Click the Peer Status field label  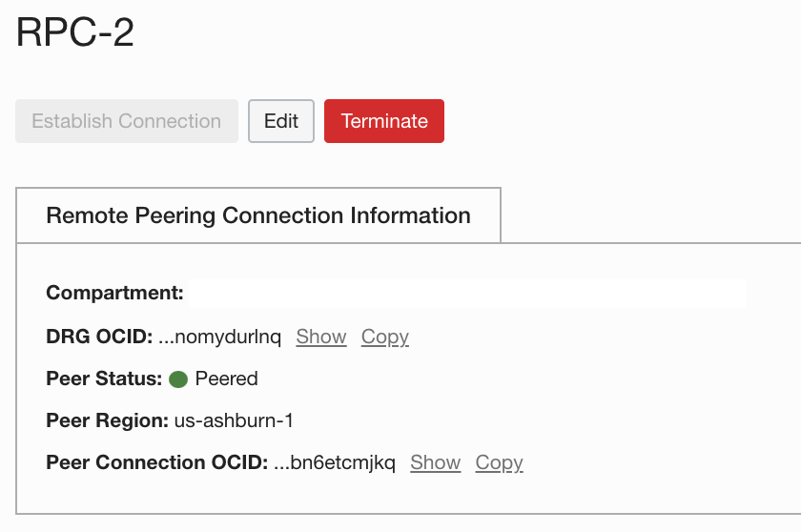[x=104, y=379]
